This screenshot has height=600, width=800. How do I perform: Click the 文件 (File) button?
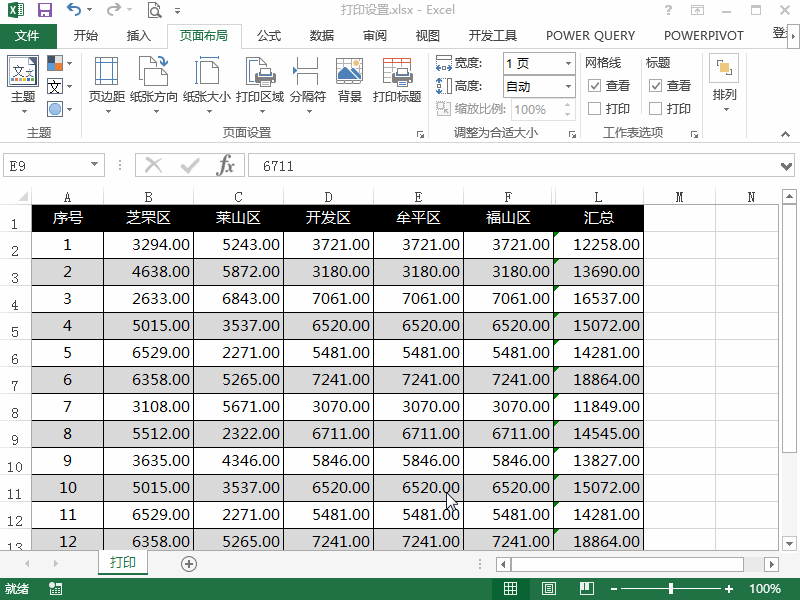click(x=29, y=35)
